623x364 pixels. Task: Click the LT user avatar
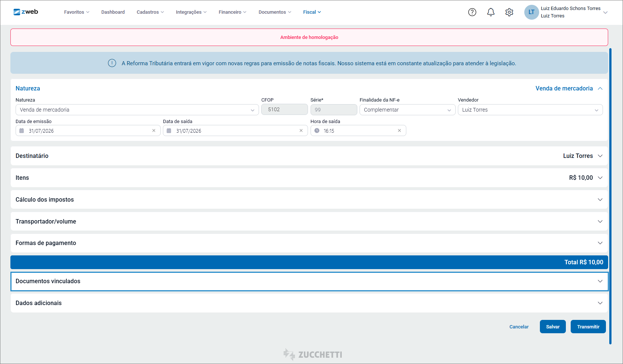(531, 12)
